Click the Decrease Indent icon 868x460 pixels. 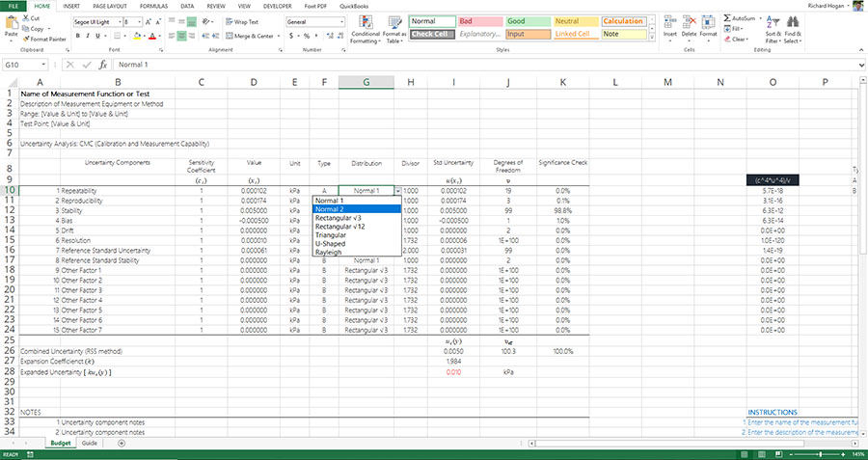click(x=206, y=36)
